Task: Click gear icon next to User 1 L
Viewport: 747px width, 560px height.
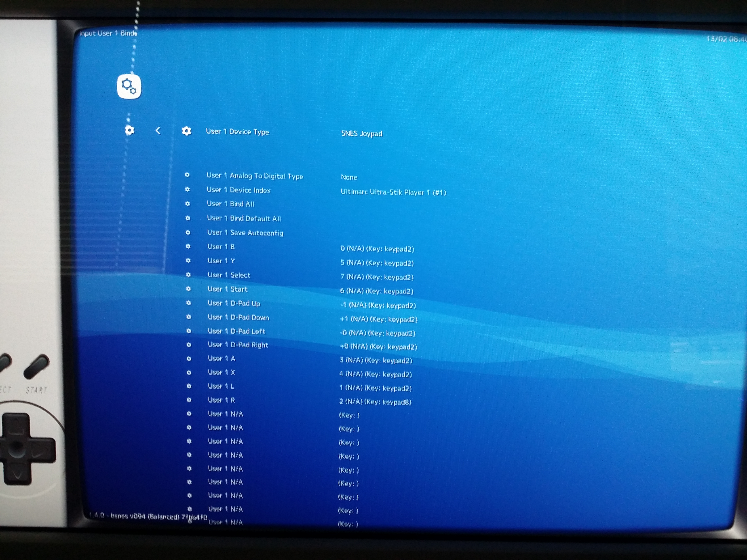Action: (189, 386)
